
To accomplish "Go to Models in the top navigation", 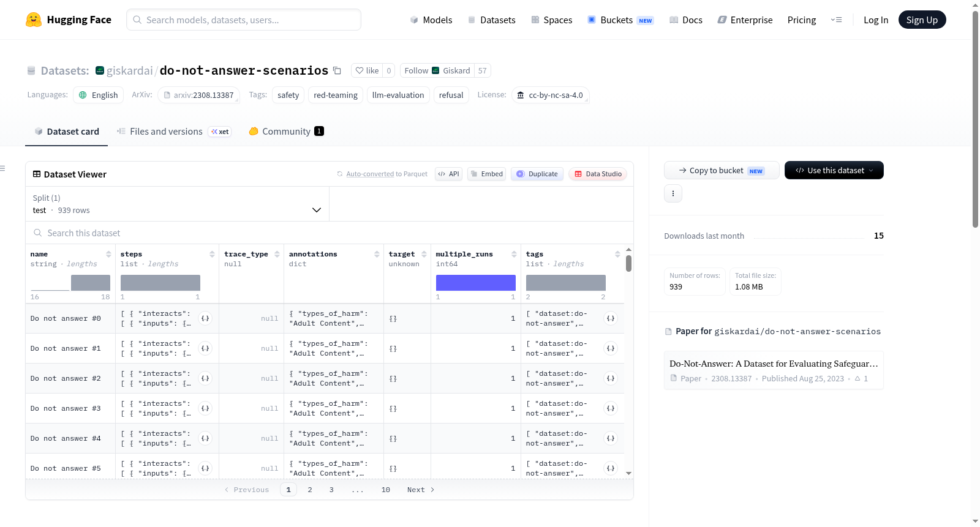I will click(x=431, y=20).
